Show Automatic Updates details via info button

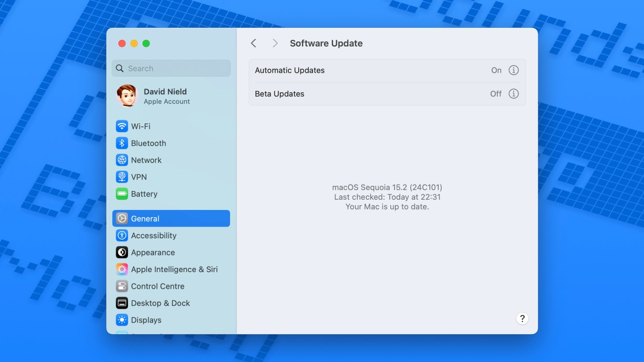coord(514,70)
